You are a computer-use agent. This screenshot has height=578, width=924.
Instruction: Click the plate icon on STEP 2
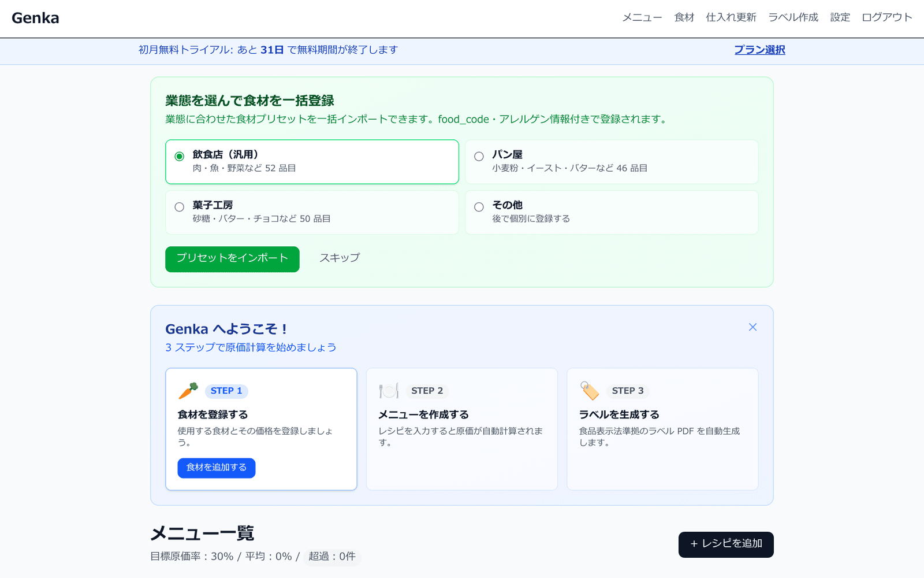(x=389, y=391)
